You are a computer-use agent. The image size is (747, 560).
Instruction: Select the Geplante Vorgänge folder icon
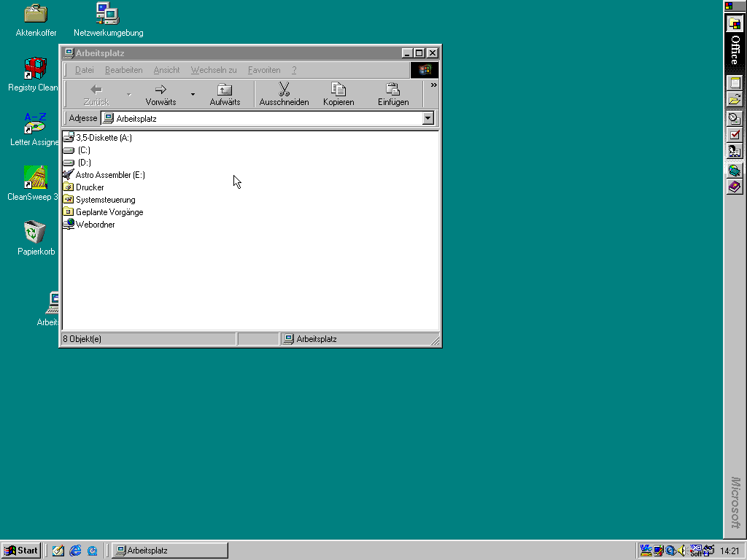pos(69,212)
